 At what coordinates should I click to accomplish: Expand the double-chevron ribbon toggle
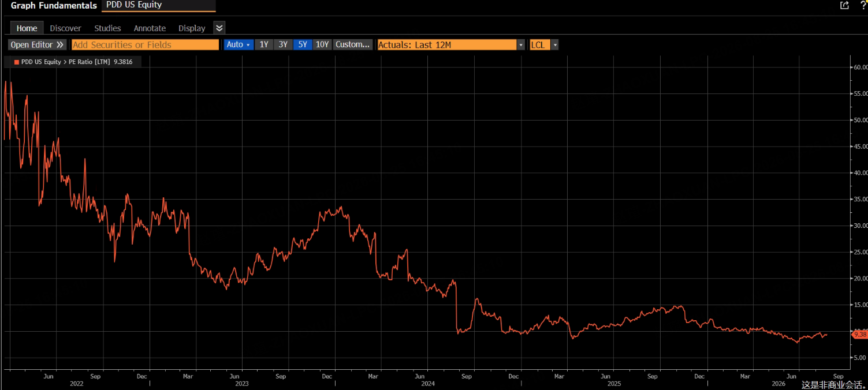(219, 28)
